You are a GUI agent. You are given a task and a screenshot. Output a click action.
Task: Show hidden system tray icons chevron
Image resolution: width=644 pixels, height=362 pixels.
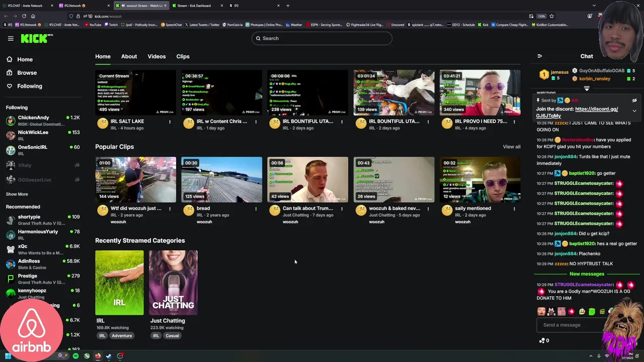[x=591, y=356]
